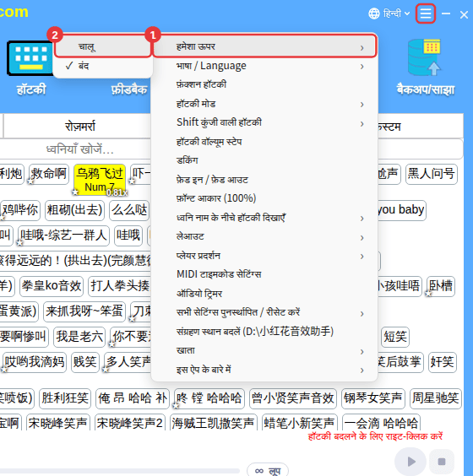Viewport: 473px width, 476px height.
Task: Play the 胜利狂笑 sound button
Action: (65, 398)
